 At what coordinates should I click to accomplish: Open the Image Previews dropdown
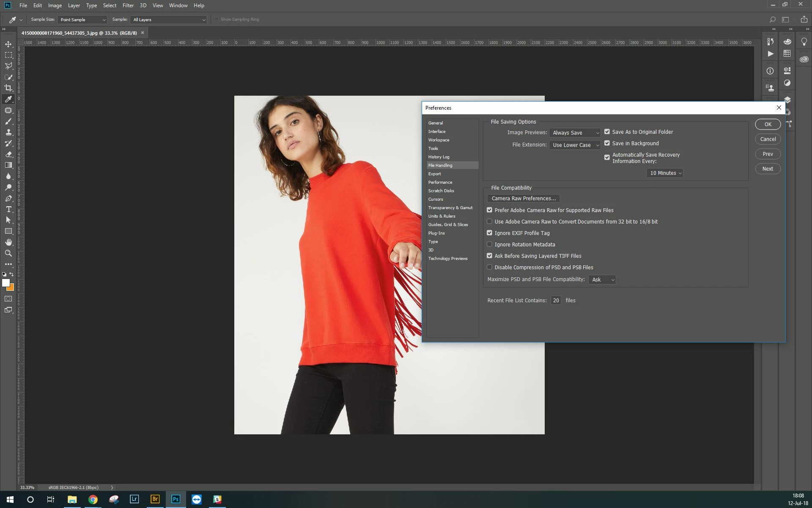pos(575,133)
